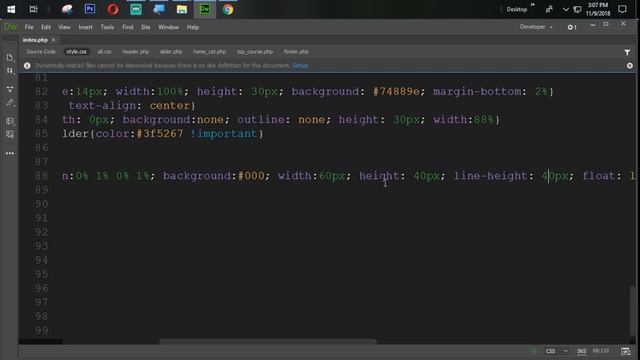Click the collapse/expand code tool in sidebar
The height and width of the screenshot is (360, 640).
pyautogui.click(x=10, y=89)
